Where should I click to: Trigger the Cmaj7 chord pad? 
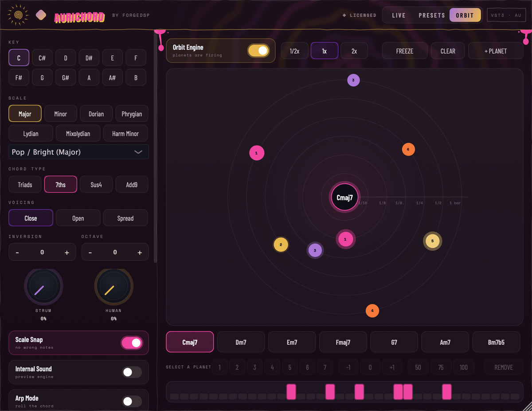pos(190,342)
